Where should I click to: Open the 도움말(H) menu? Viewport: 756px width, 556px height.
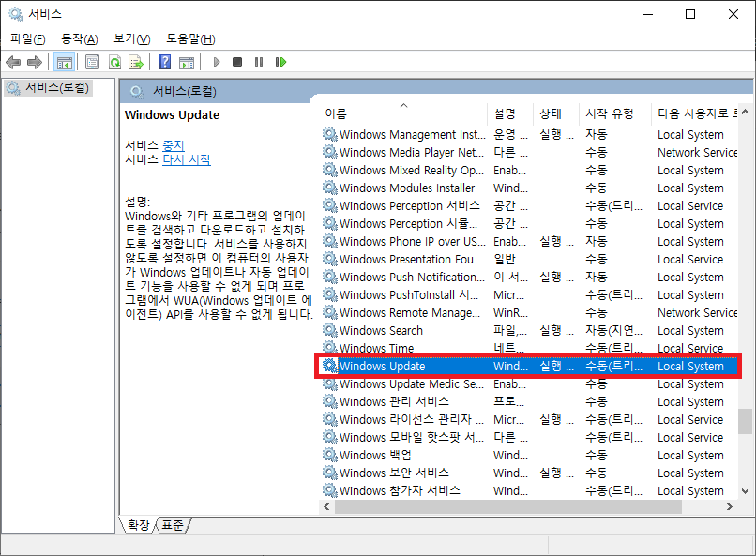pyautogui.click(x=190, y=39)
